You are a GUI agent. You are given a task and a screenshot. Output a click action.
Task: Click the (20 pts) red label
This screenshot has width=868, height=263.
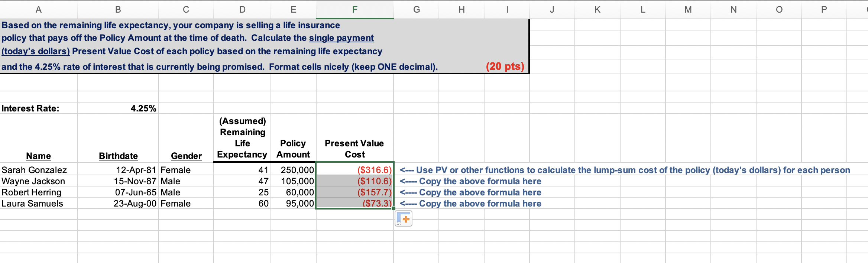pos(505,66)
